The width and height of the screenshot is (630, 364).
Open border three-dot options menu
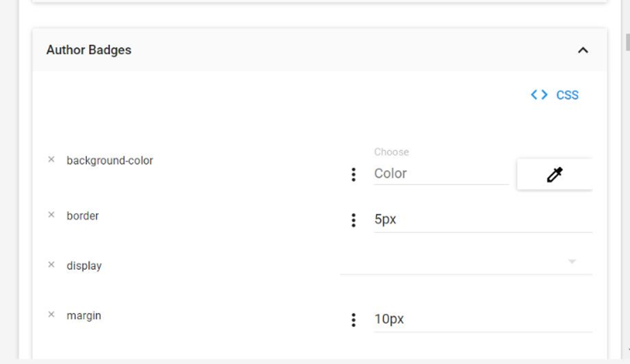pyautogui.click(x=353, y=220)
